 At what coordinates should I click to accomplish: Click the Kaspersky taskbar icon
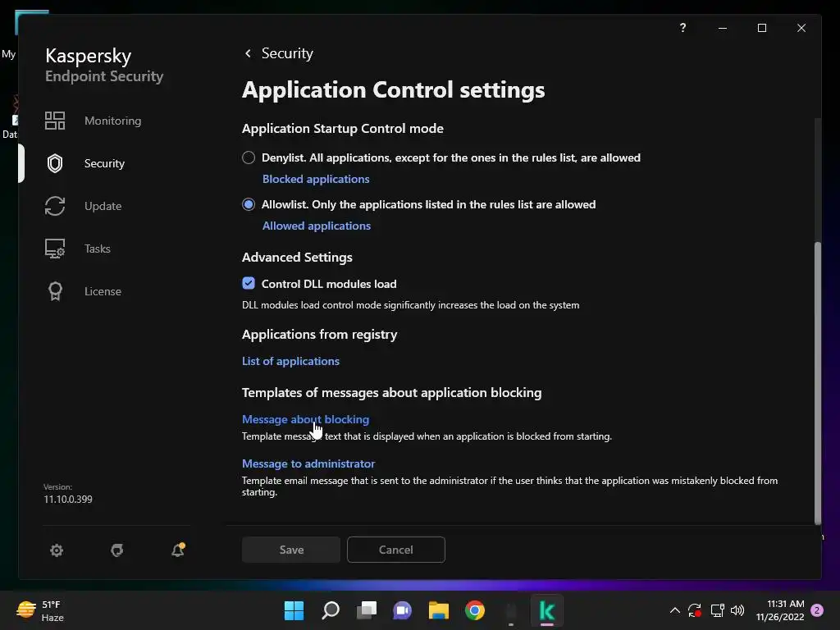point(547,610)
